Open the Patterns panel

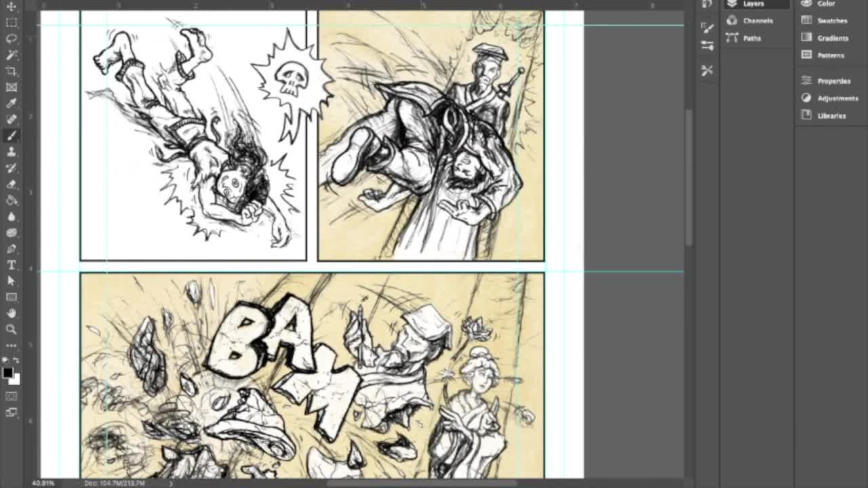(x=823, y=55)
